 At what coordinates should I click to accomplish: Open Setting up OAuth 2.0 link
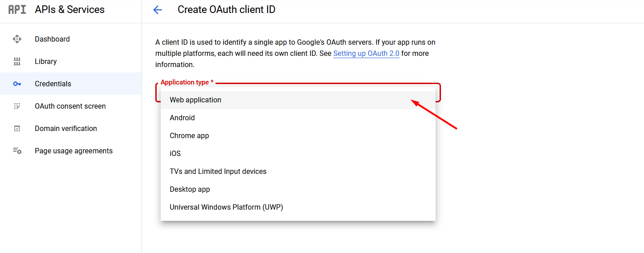366,54
